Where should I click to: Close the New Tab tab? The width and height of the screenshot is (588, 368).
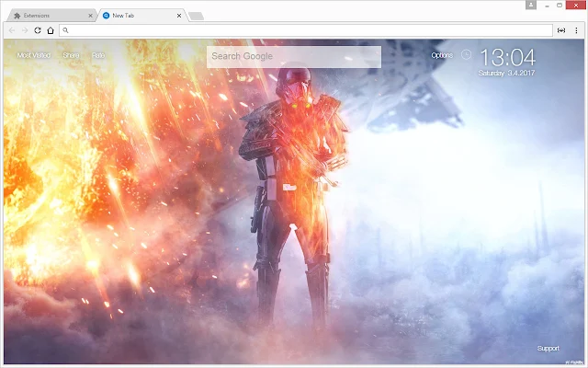coord(179,16)
